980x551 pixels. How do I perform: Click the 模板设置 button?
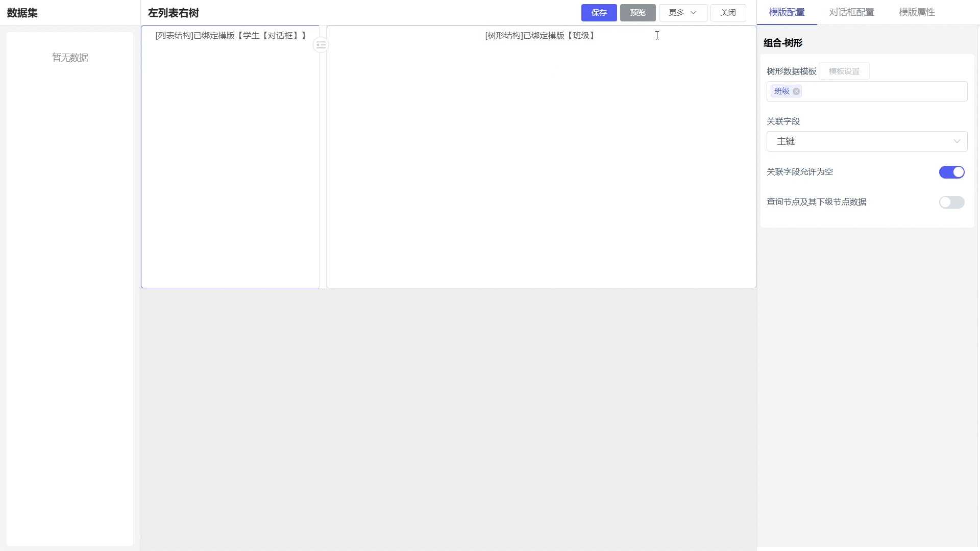tap(844, 71)
